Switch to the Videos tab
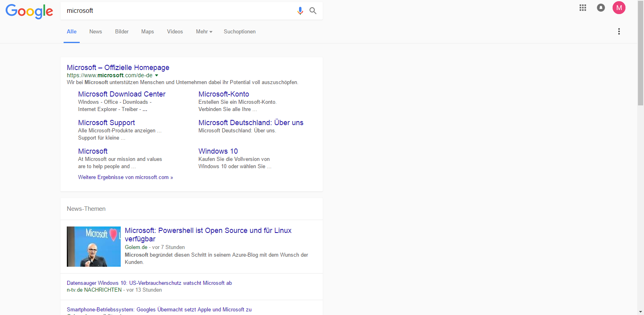Image resolution: width=644 pixels, height=315 pixels. point(175,32)
